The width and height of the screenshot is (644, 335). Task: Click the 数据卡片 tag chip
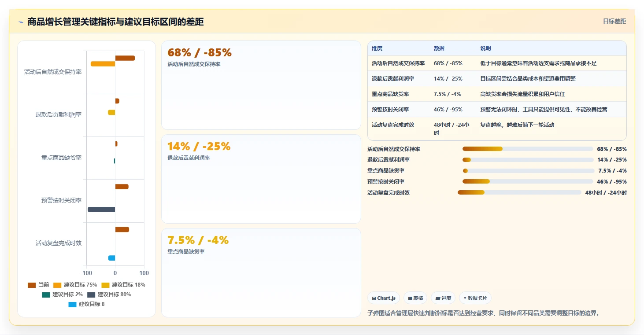tap(475, 298)
